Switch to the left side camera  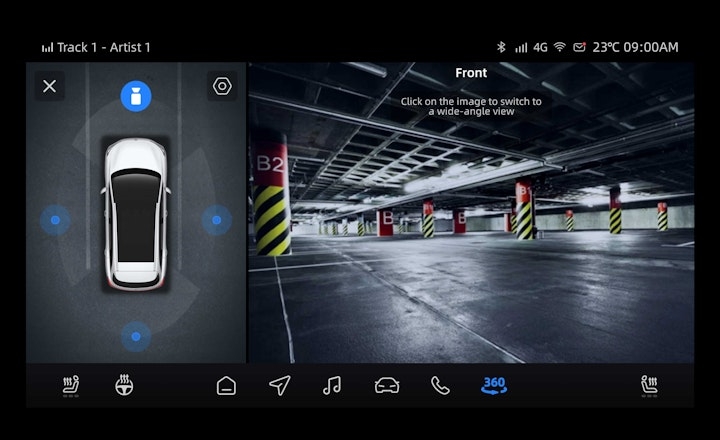(55, 220)
